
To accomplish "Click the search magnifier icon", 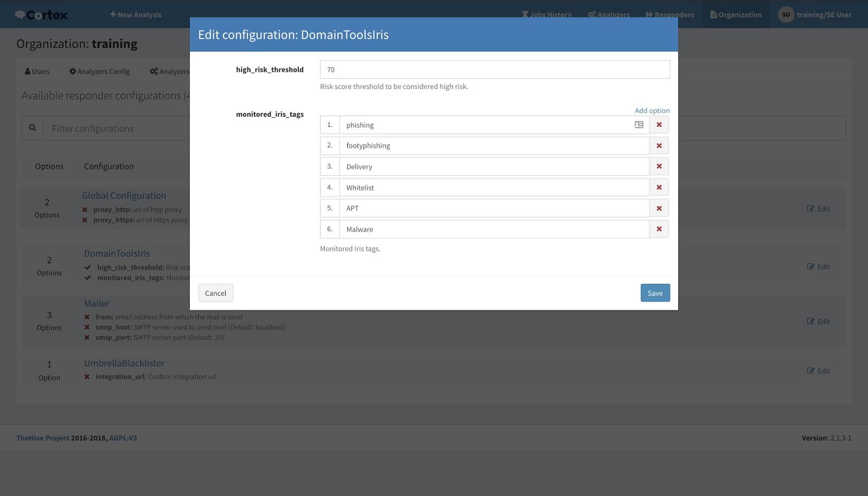I will 33,128.
